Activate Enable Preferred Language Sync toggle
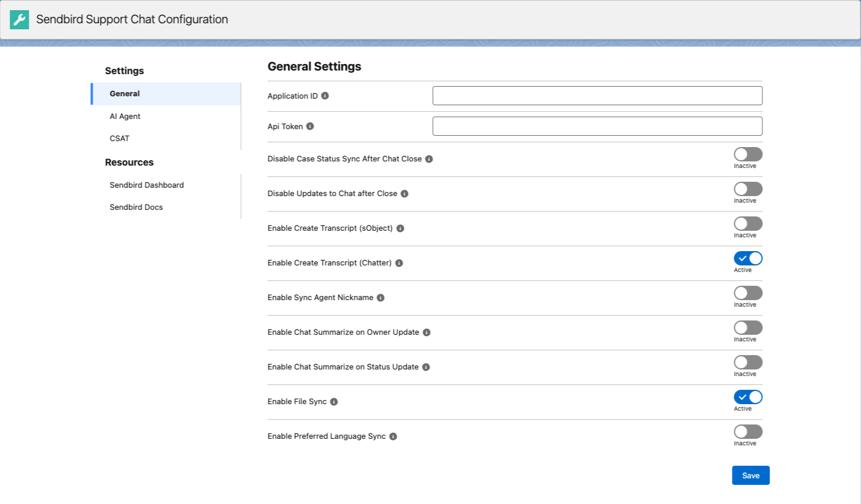861x504 pixels. [x=748, y=432]
